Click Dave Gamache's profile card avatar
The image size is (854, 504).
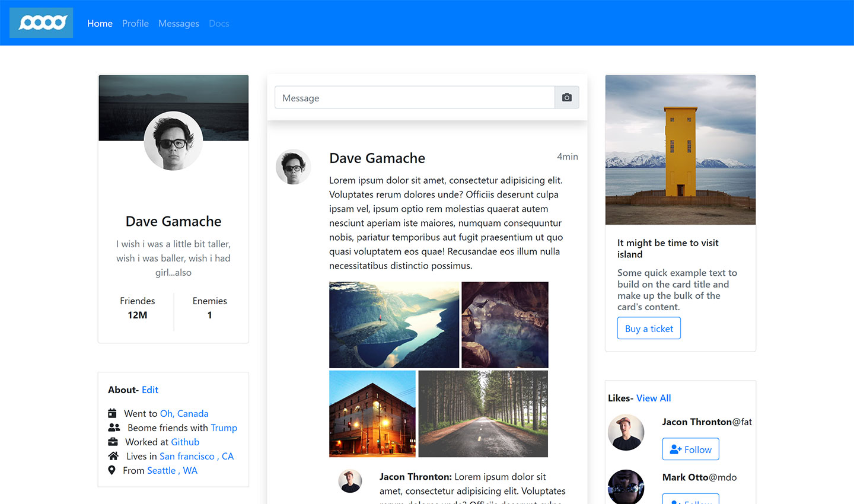pyautogui.click(x=173, y=141)
